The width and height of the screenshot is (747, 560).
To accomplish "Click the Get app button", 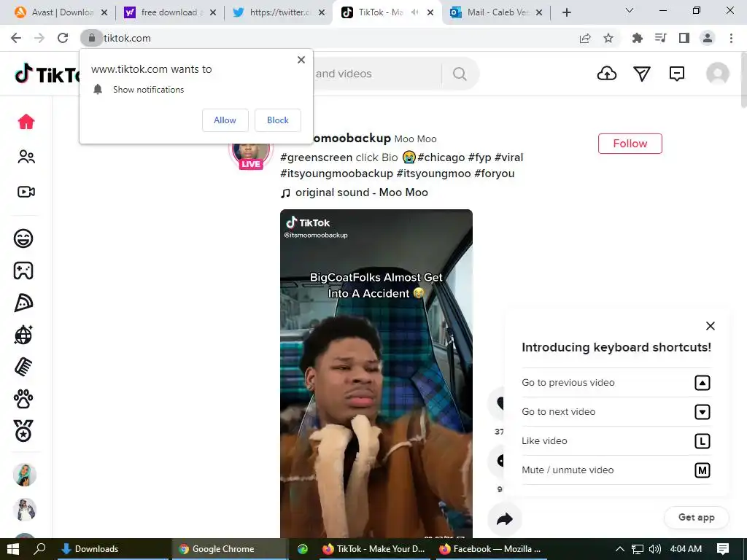I will 696,517.
